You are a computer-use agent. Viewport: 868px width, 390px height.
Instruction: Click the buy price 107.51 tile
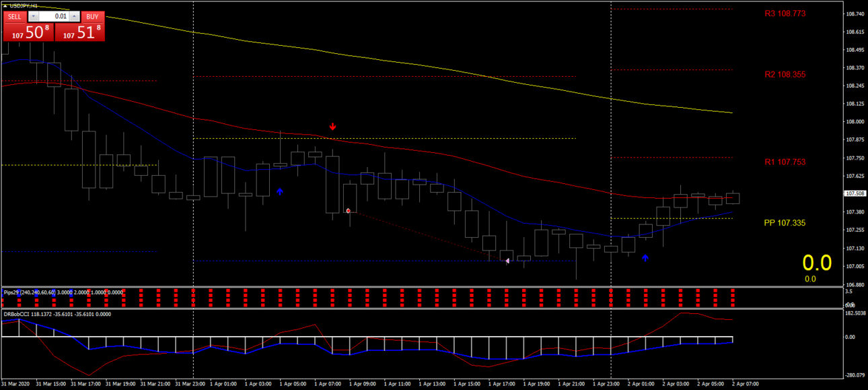tap(80, 32)
